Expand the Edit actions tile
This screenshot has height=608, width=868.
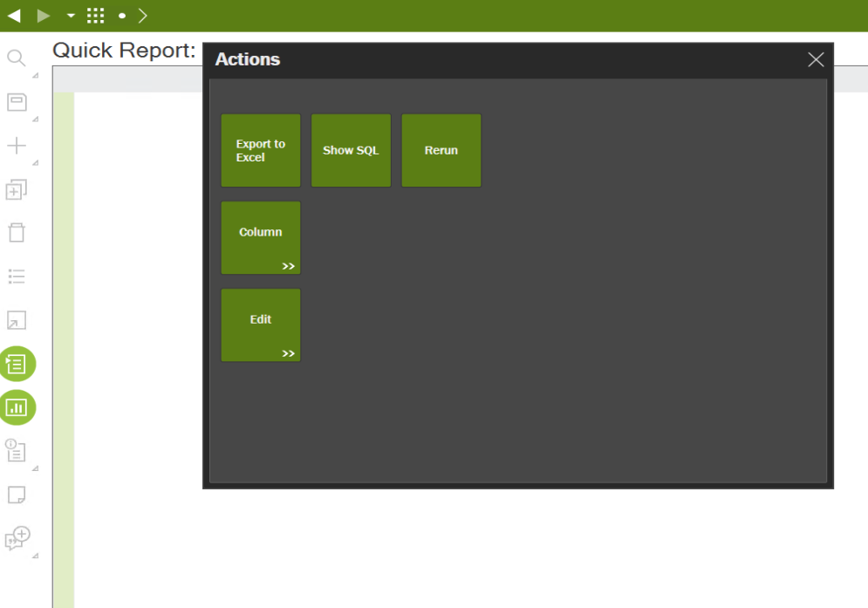[261, 325]
